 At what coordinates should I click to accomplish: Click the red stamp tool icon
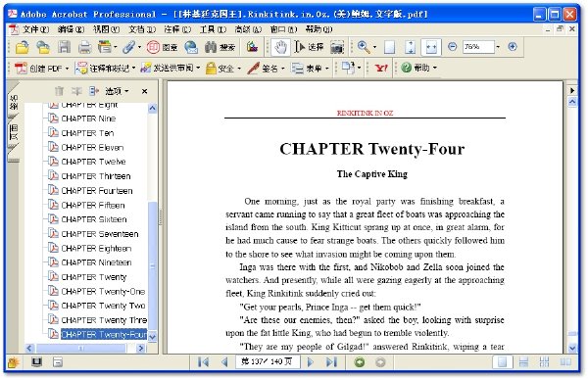[154, 47]
